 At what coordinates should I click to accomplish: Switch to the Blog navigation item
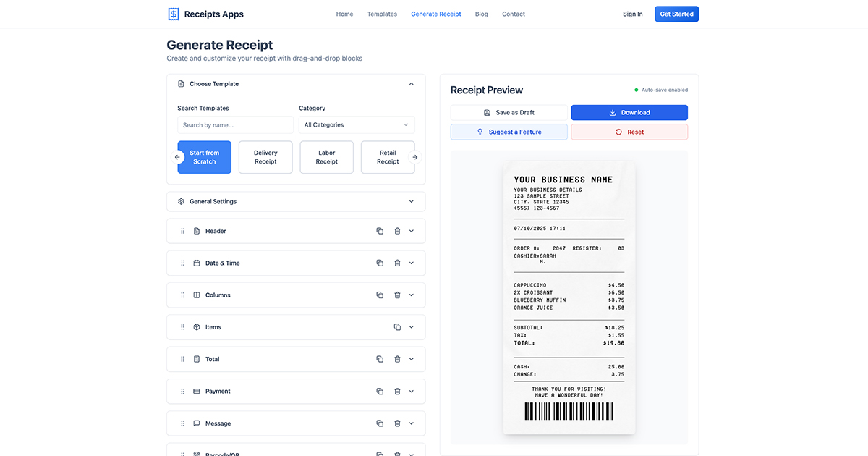coord(481,14)
